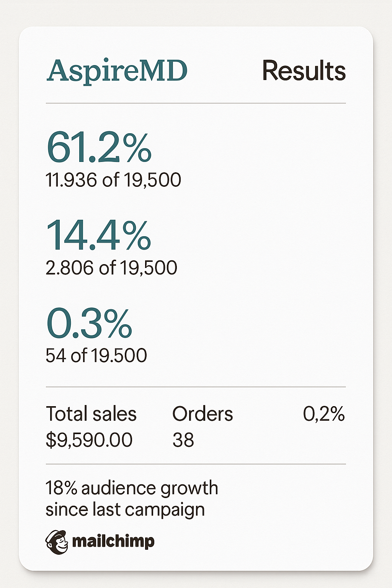Viewport: 392px width, 588px height.
Task: Click the divider line under AspireMD header
Action: (196, 103)
